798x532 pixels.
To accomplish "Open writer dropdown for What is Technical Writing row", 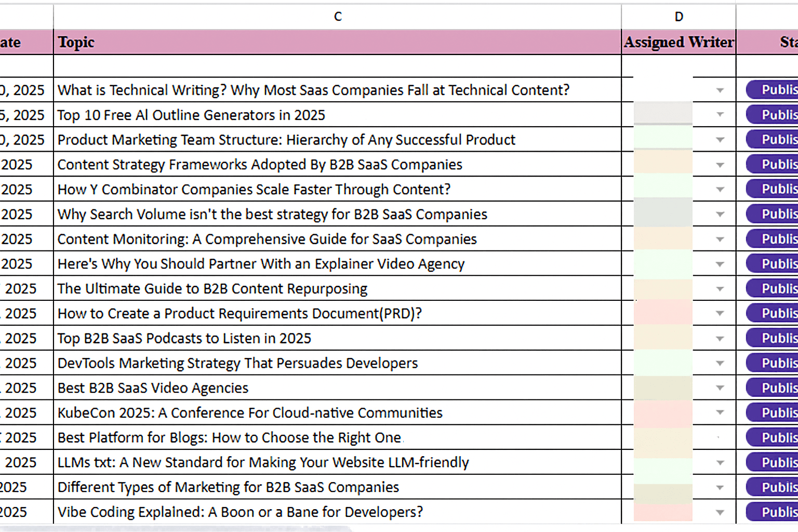I will (720, 90).
